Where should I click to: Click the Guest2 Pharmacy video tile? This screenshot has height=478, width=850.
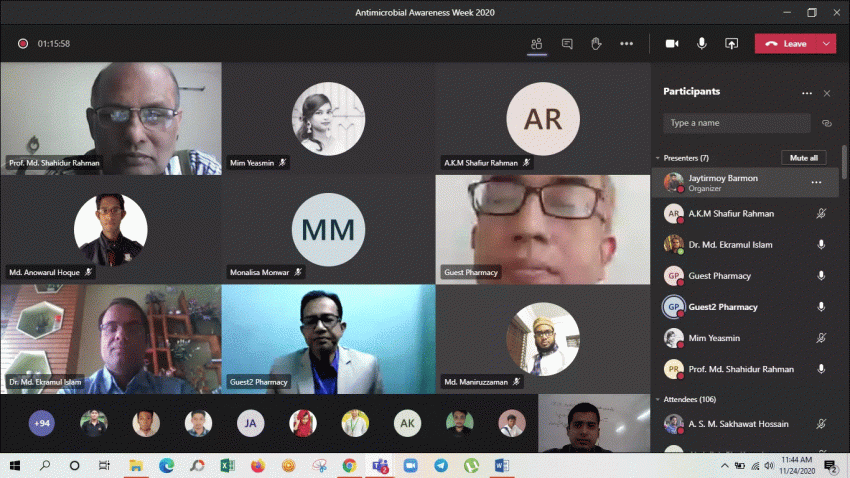(x=329, y=339)
